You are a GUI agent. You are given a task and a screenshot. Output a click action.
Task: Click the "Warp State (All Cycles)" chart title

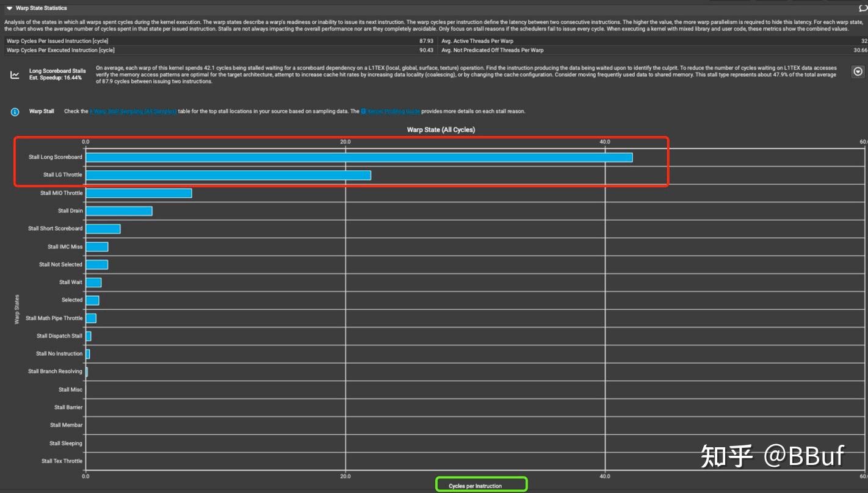(x=441, y=130)
